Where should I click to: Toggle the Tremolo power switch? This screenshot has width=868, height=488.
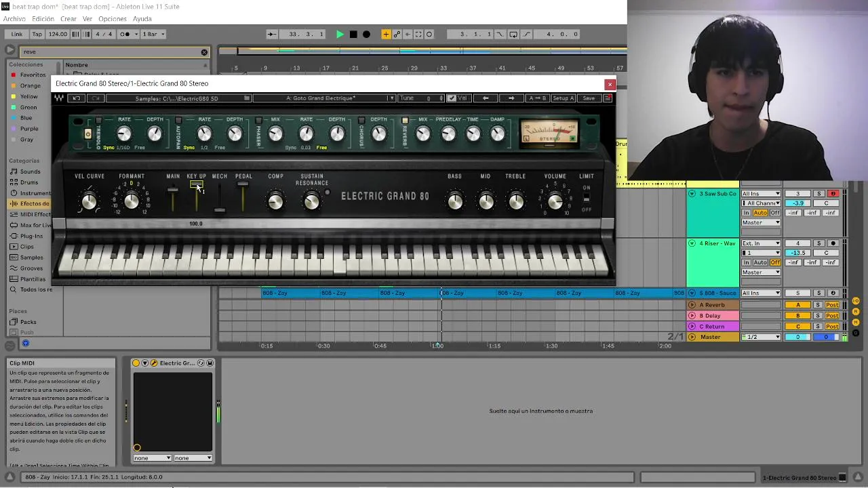tap(87, 134)
